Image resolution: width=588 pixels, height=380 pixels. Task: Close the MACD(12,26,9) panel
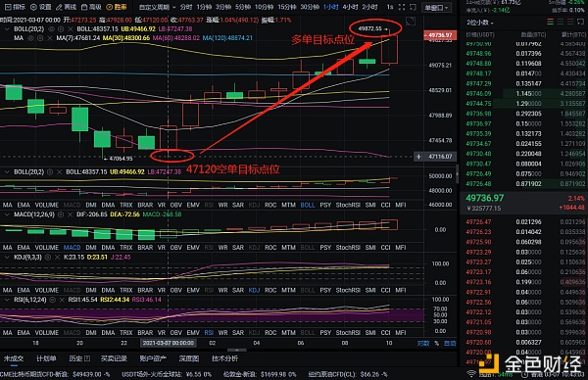coord(70,214)
